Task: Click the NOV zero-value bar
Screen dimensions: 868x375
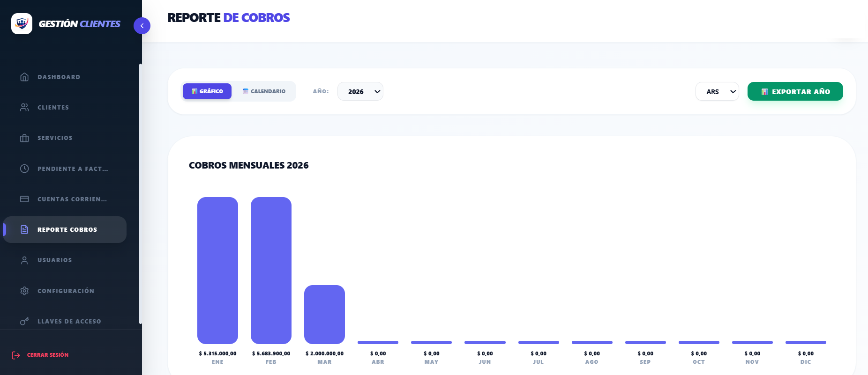Action: tap(752, 342)
